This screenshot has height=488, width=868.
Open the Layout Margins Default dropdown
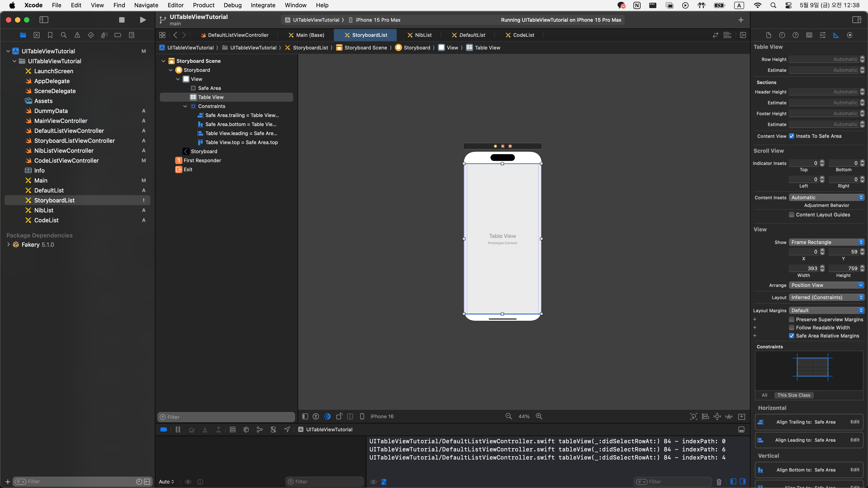[827, 310]
